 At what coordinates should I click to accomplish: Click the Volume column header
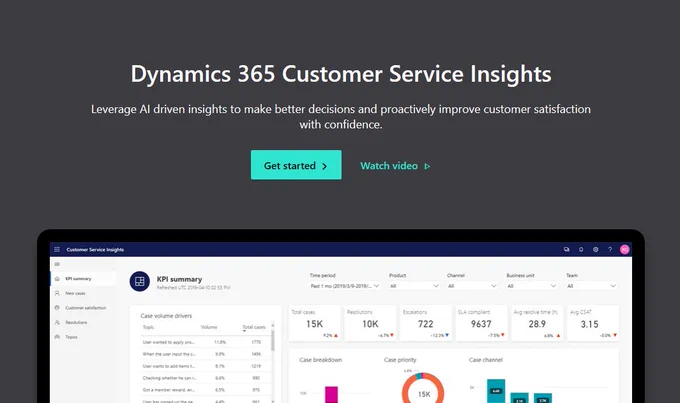coord(209,327)
